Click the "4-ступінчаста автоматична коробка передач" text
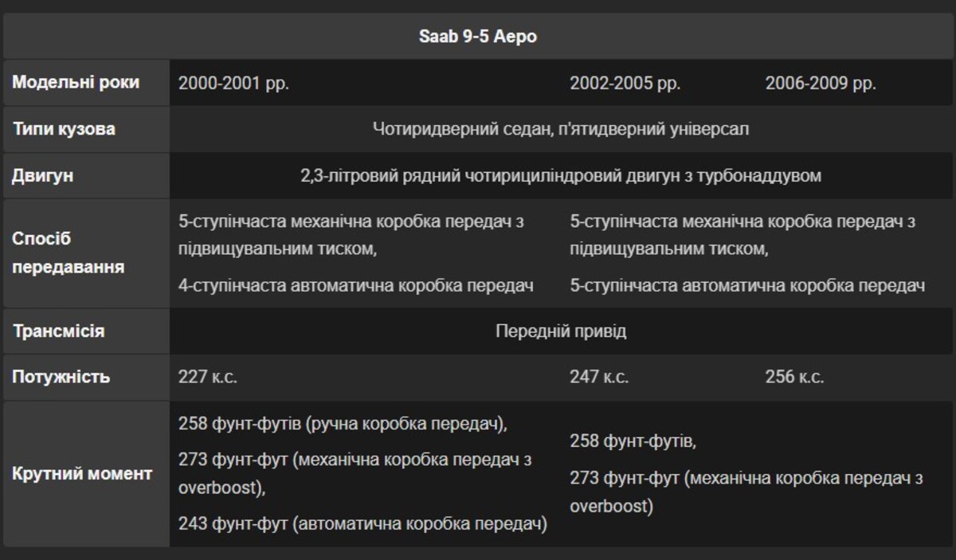The width and height of the screenshot is (956, 560). click(356, 285)
